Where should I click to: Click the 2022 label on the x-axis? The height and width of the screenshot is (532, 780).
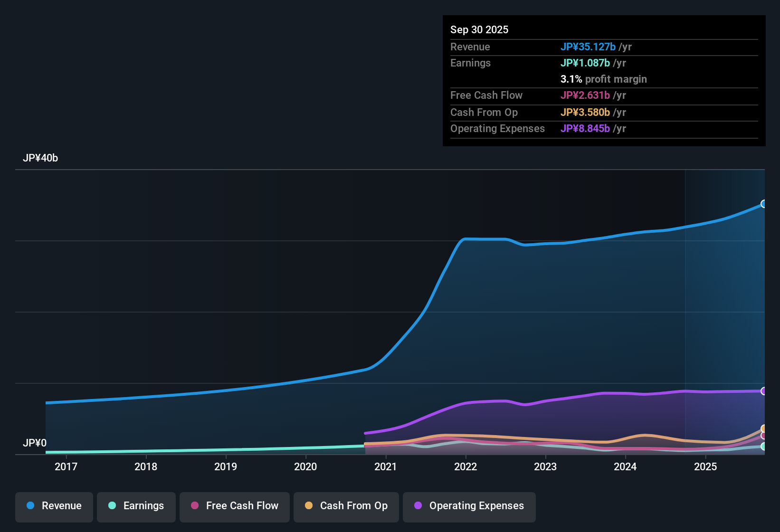pos(466,467)
